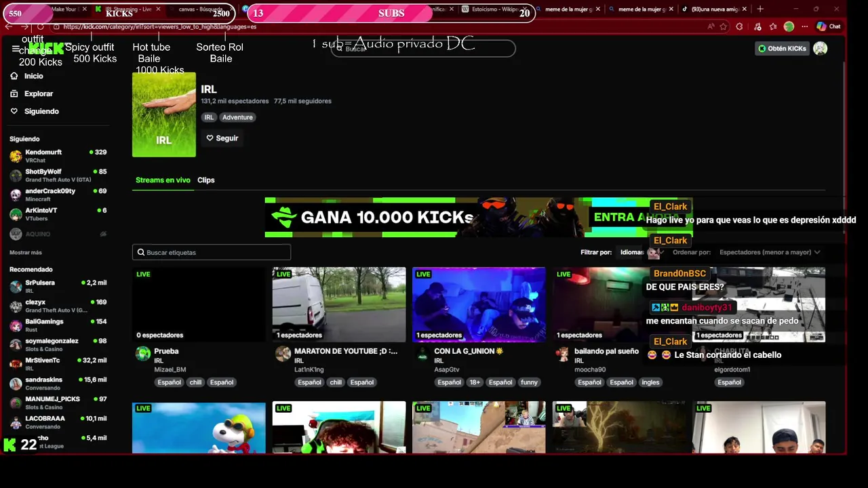Expand Mostrar más in following list
Viewport: 868px width, 488px height.
pyautogui.click(x=26, y=252)
